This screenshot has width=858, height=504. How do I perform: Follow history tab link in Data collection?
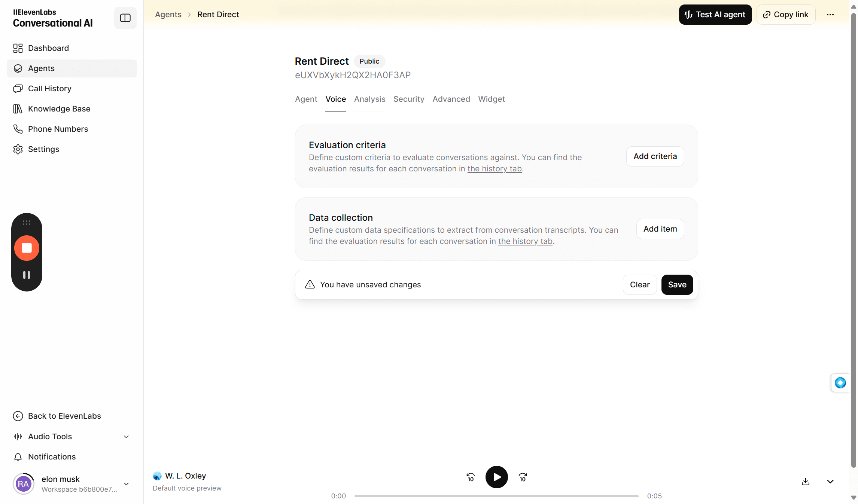pos(525,241)
